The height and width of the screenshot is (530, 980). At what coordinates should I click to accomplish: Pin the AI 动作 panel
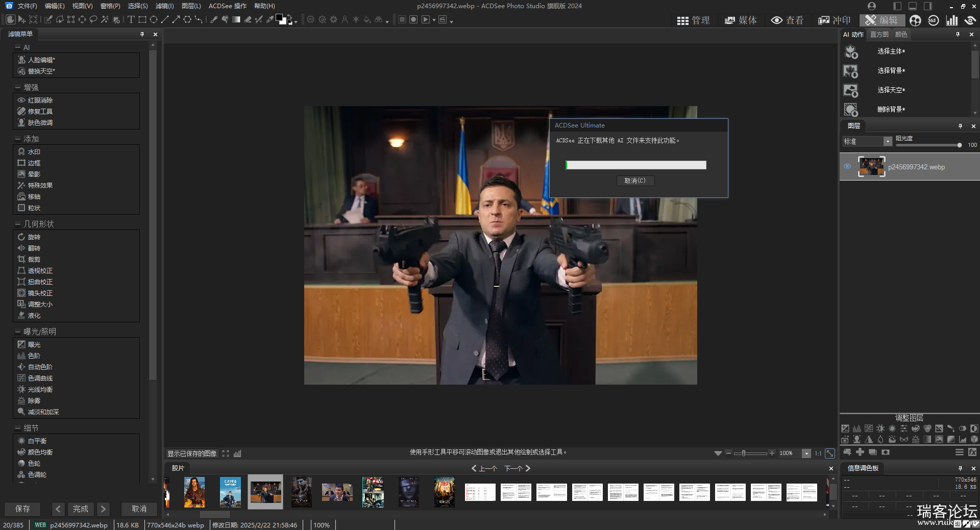[958, 34]
